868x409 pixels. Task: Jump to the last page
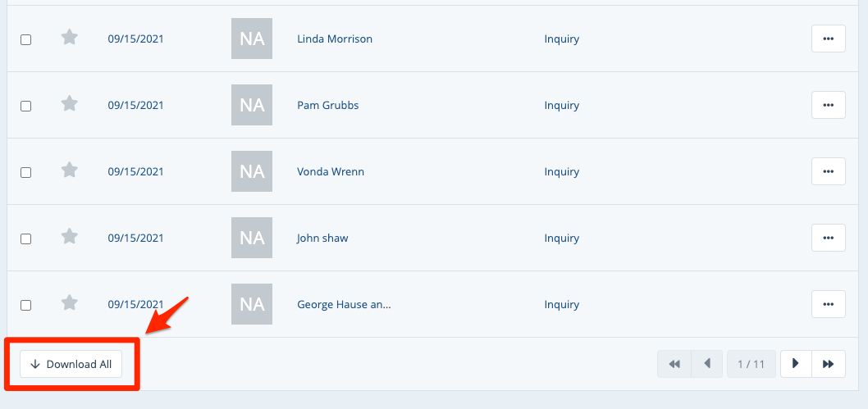click(x=829, y=364)
